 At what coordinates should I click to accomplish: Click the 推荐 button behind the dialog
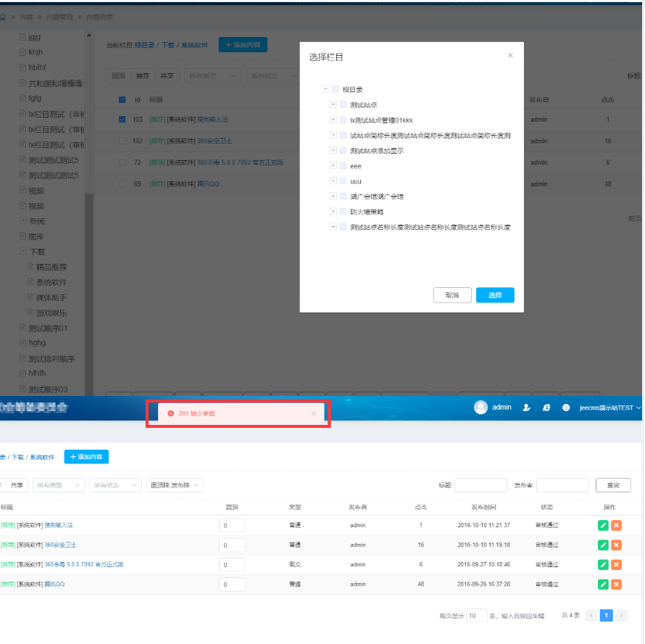pyautogui.click(x=143, y=75)
